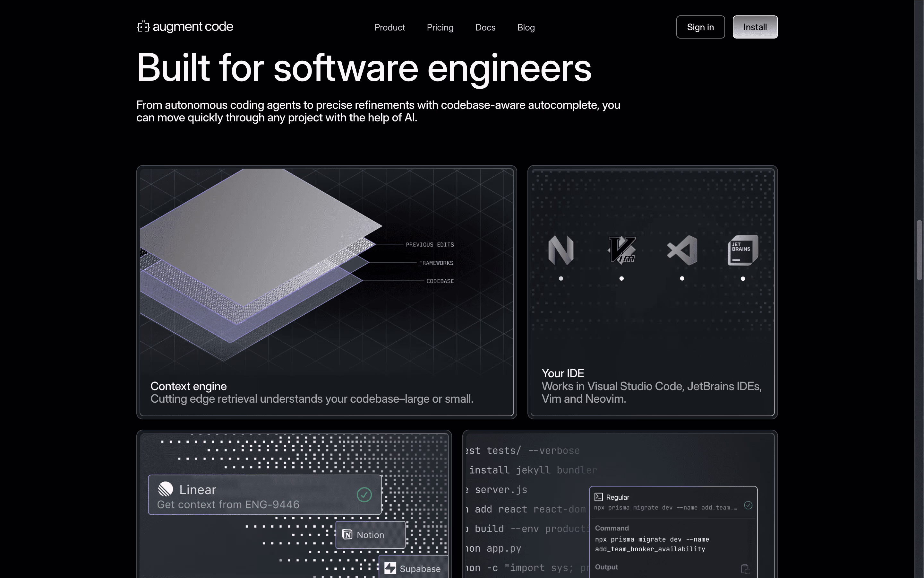Open the Context engine card title
Viewport: 924px width, 578px height.
point(189,386)
